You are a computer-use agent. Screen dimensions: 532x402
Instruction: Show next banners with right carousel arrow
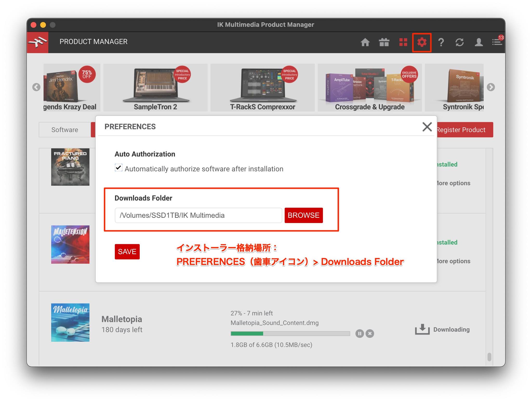pos(491,87)
